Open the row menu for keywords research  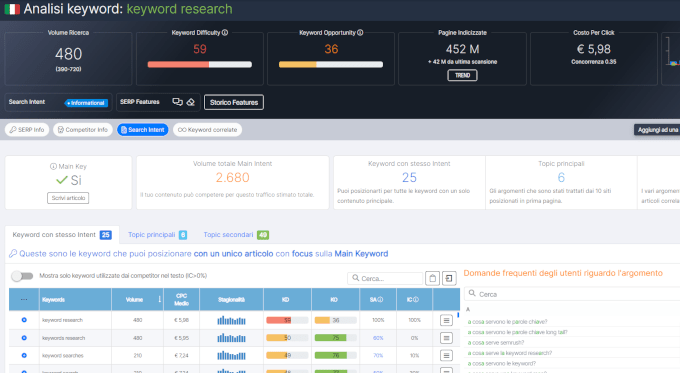point(446,338)
